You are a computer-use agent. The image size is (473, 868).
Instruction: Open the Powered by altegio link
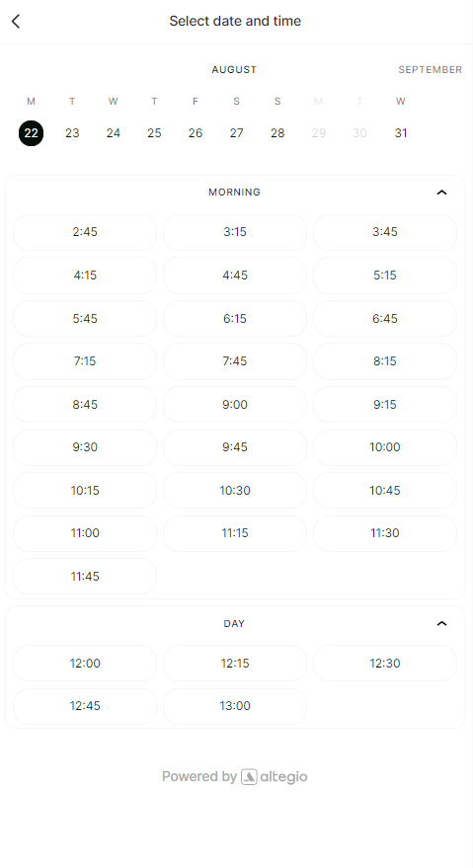(x=235, y=777)
